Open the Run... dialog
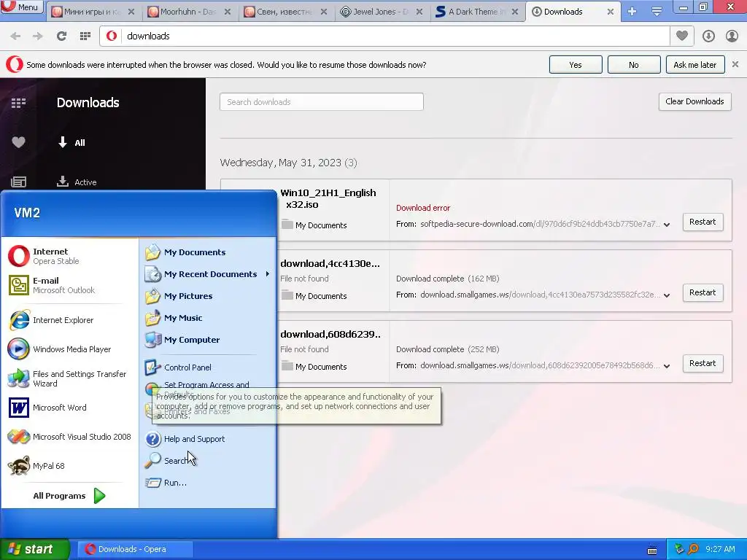 pyautogui.click(x=208, y=483)
